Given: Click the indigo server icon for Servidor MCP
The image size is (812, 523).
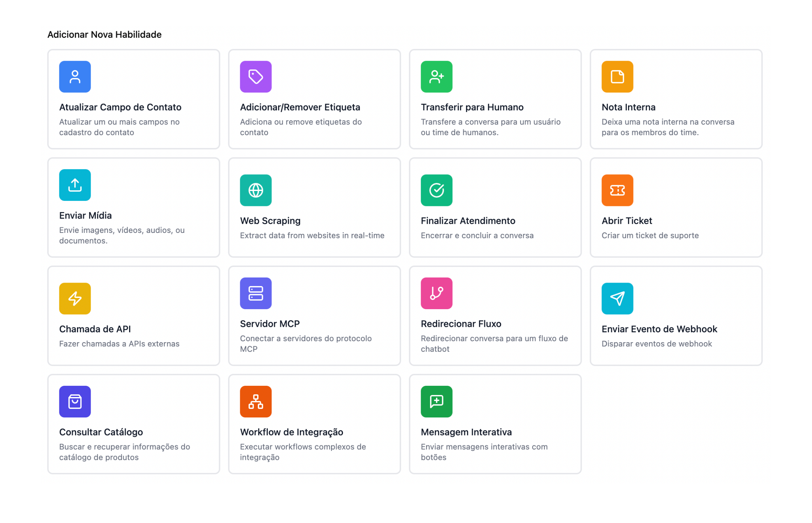Looking at the screenshot, I should (255, 293).
